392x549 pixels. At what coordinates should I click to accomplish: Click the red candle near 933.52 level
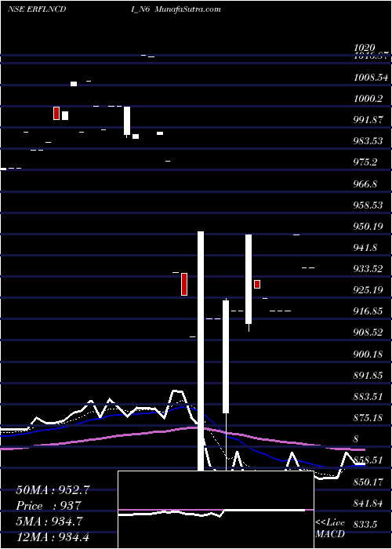[184, 284]
